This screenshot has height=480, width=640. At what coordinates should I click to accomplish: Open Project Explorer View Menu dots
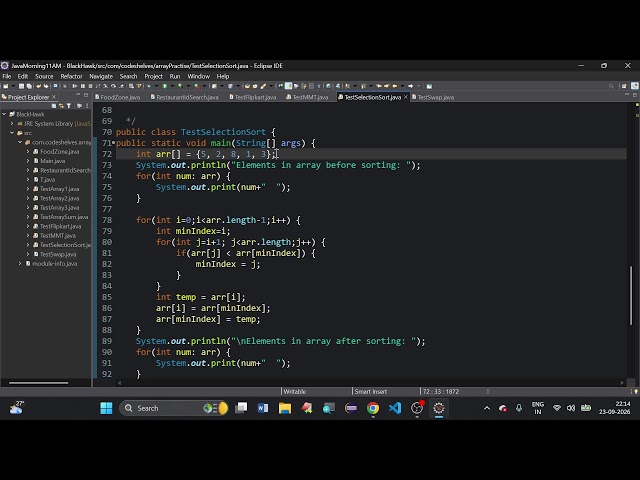87,106
